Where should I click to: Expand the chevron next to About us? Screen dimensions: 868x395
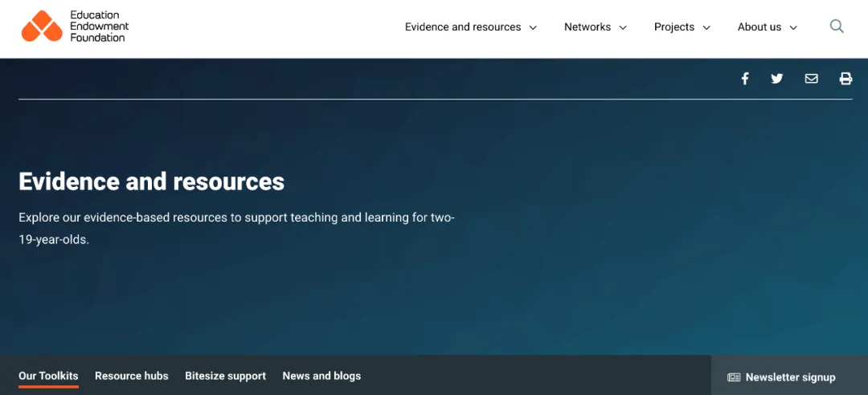click(794, 27)
